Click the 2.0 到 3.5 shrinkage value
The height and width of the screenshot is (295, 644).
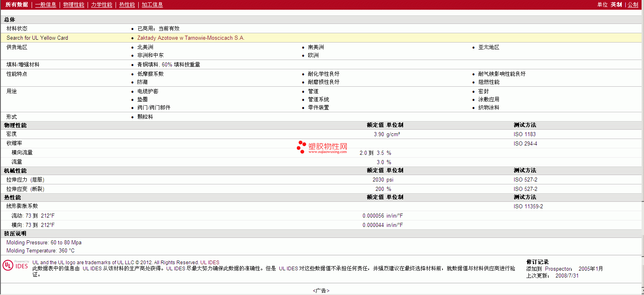[x=371, y=153]
